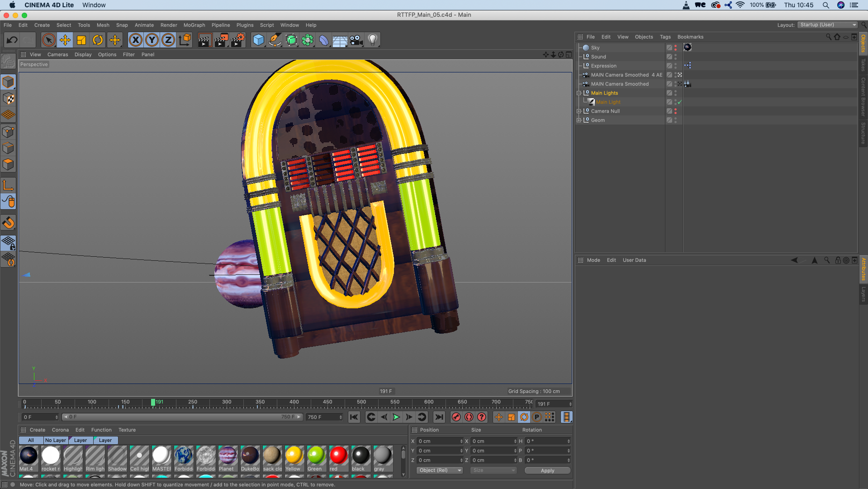Viewport: 868px width, 489px height.
Task: Open the Layout Startup dropdown
Action: (x=827, y=25)
